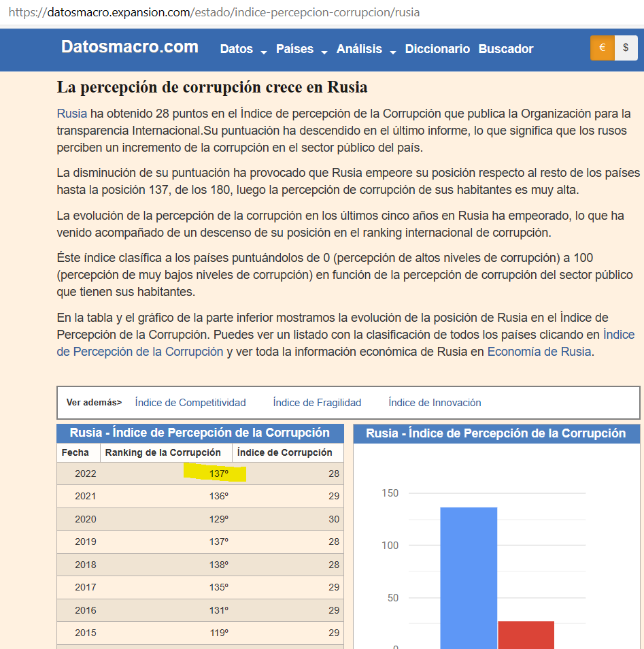Select the 2020 year cell
644x649 pixels.
(85, 519)
